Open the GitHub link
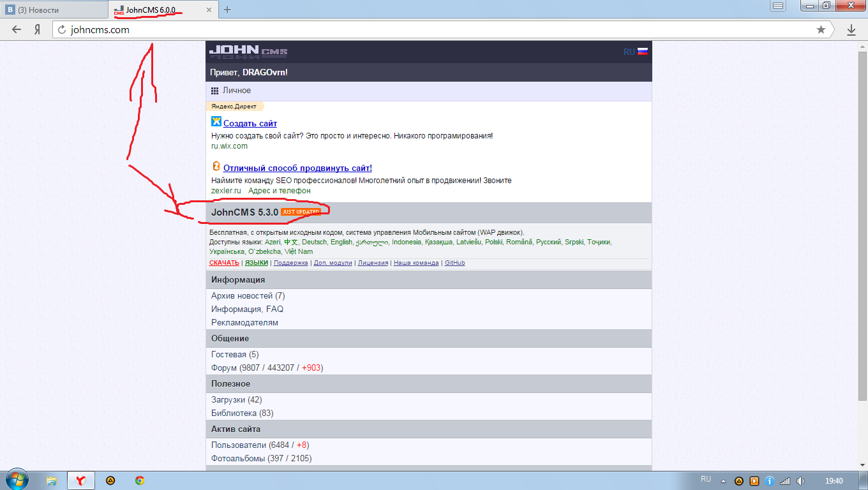868x490 pixels. click(455, 263)
